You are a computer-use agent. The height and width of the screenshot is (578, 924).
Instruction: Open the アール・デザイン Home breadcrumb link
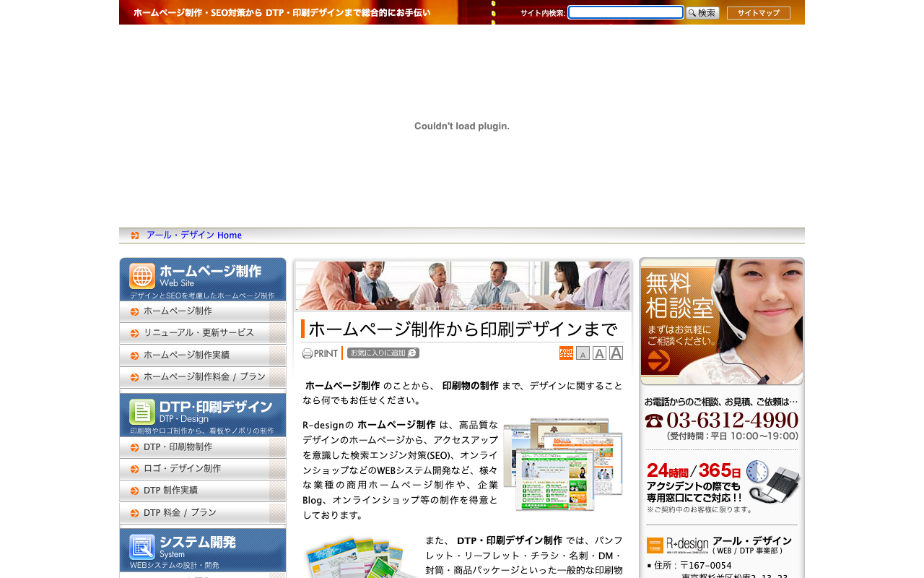(x=194, y=236)
